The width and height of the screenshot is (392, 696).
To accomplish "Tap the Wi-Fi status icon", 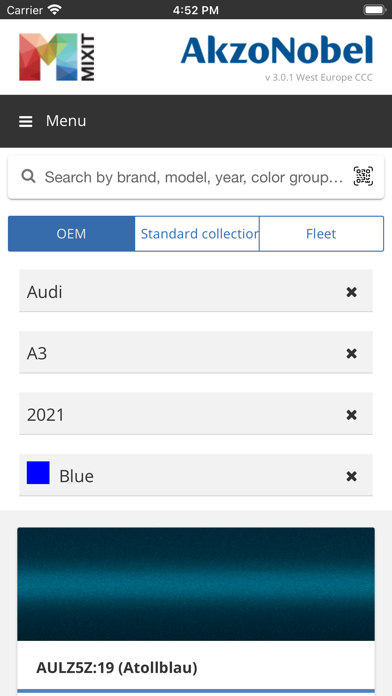I will click(x=55, y=9).
